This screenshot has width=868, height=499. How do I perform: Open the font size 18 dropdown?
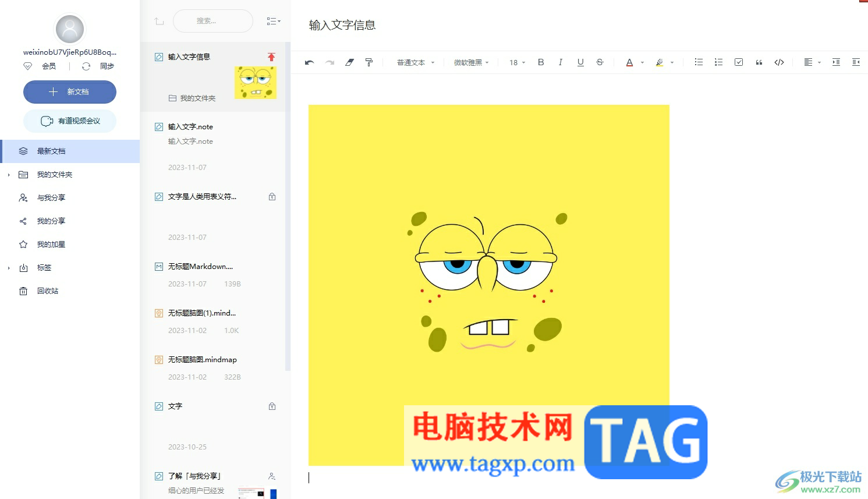517,63
